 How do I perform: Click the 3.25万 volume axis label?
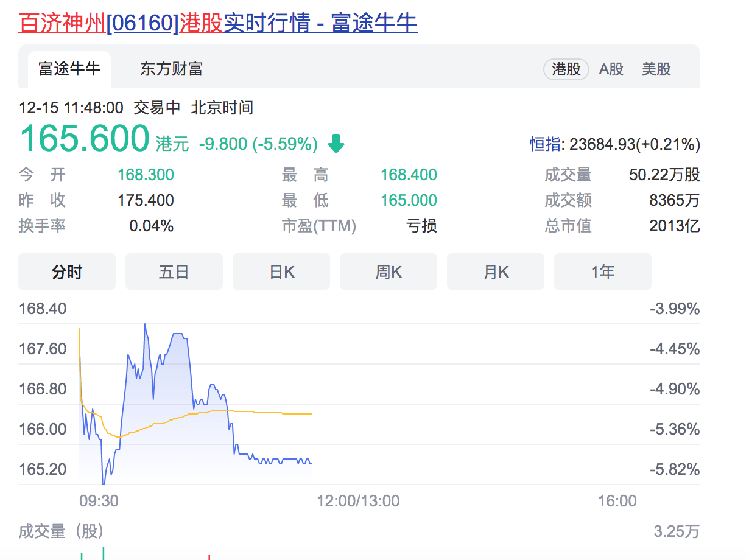click(x=677, y=531)
